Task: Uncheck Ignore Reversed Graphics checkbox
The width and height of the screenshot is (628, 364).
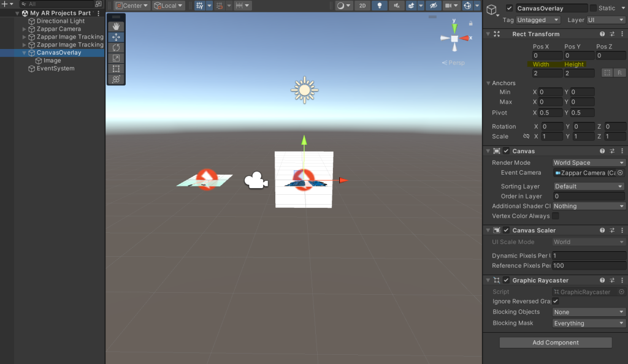Action: [556, 301]
